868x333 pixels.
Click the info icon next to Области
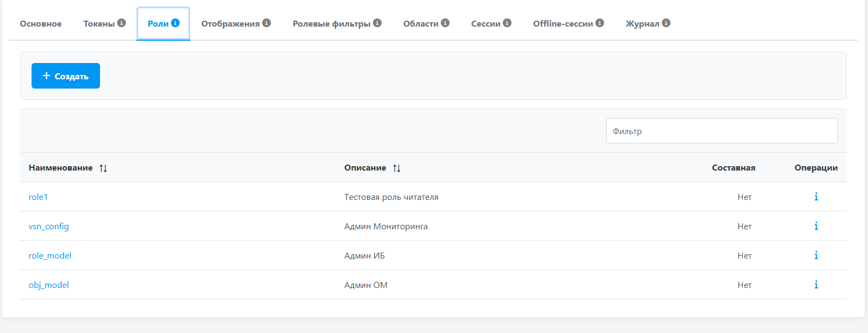point(445,23)
